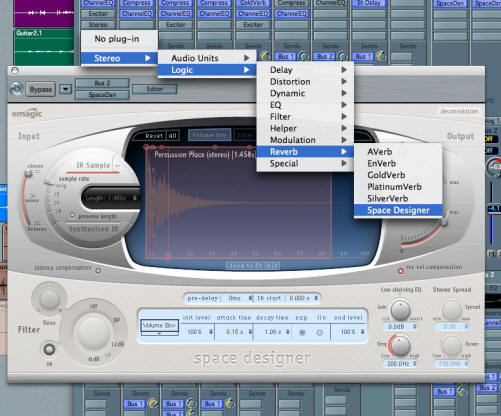Adjust the init level 100% stepper
The image size is (501, 416).
[x=211, y=332]
